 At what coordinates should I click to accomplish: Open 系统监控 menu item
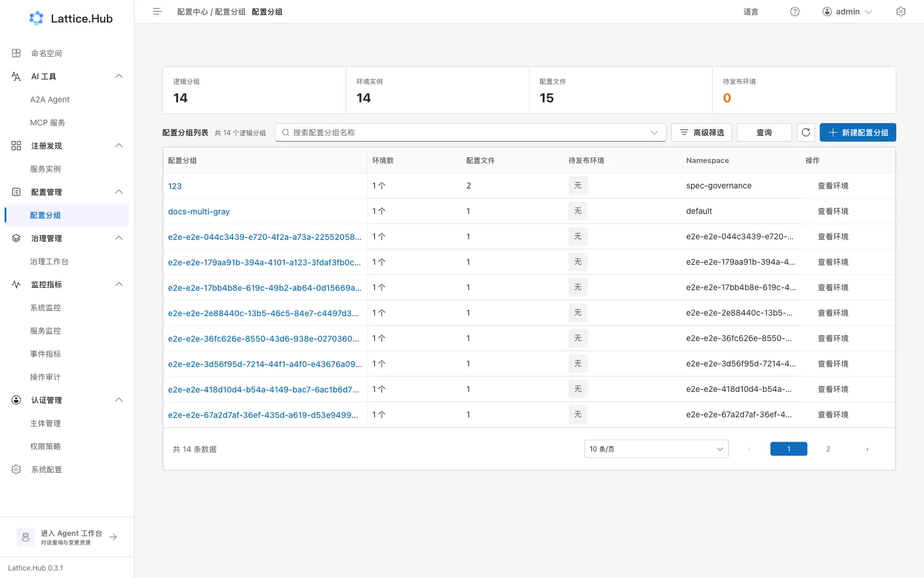pyautogui.click(x=67, y=307)
